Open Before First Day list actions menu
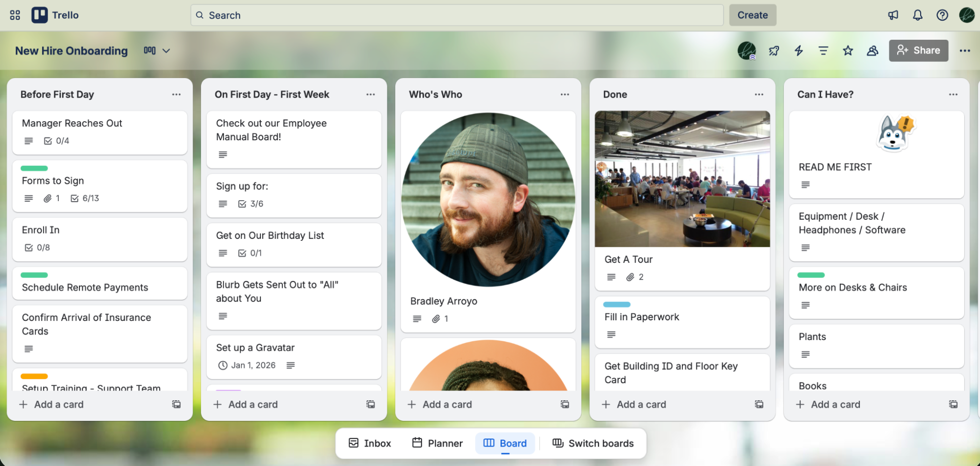This screenshot has height=466, width=980. point(176,94)
